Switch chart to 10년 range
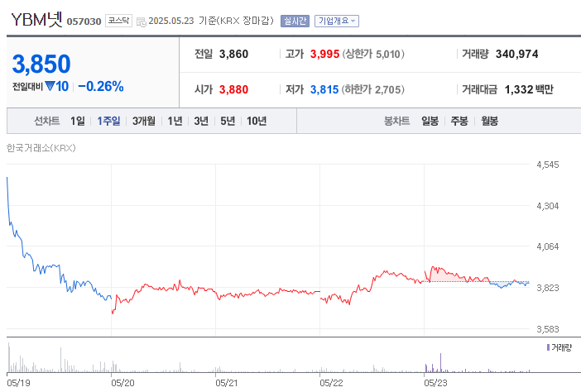The image size is (581, 392). [x=257, y=121]
